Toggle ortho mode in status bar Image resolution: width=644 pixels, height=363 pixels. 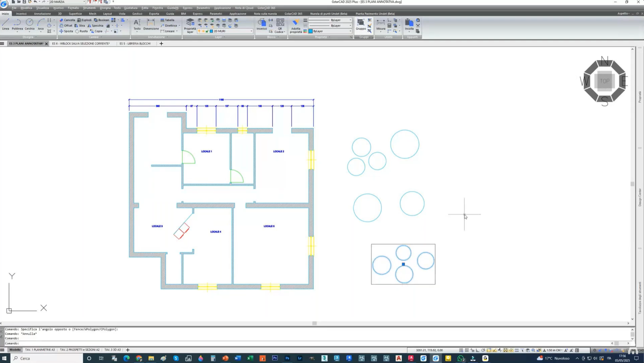[478, 350]
